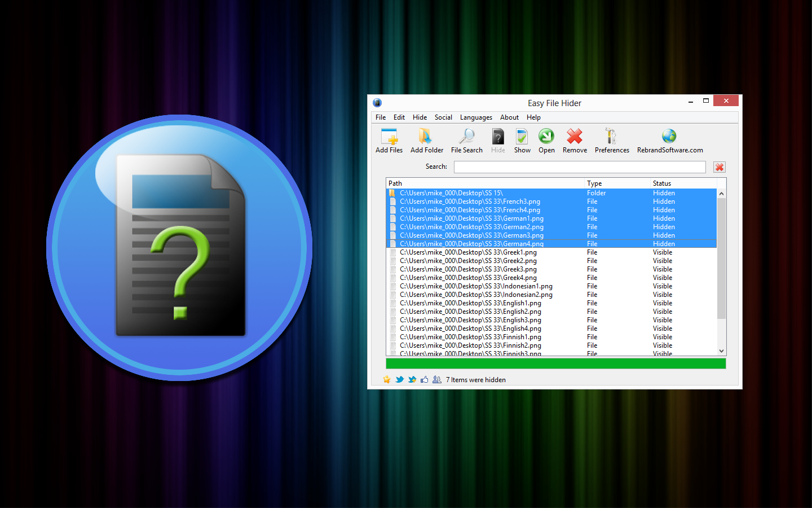Click the green Open icon

pos(546,137)
